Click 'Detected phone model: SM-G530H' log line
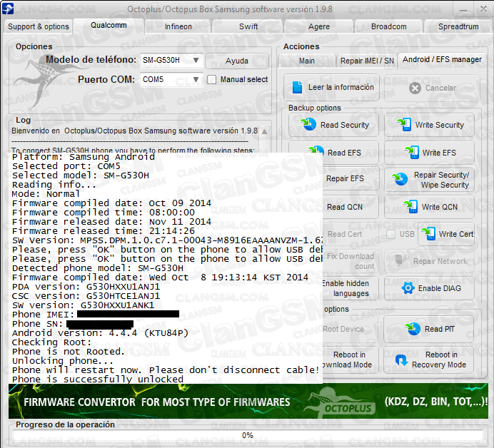The height and width of the screenshot is (448, 494). (98, 268)
